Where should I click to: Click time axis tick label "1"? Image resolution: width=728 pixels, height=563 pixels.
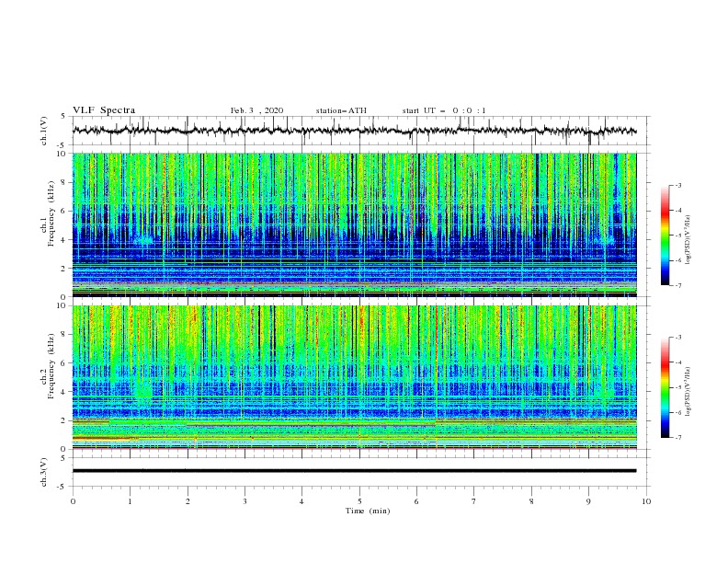130,501
